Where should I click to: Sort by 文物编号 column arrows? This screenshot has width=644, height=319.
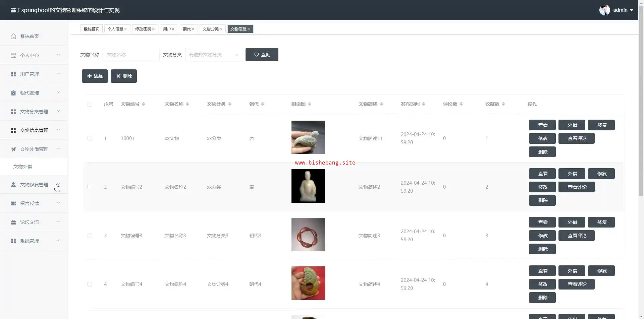144,104
